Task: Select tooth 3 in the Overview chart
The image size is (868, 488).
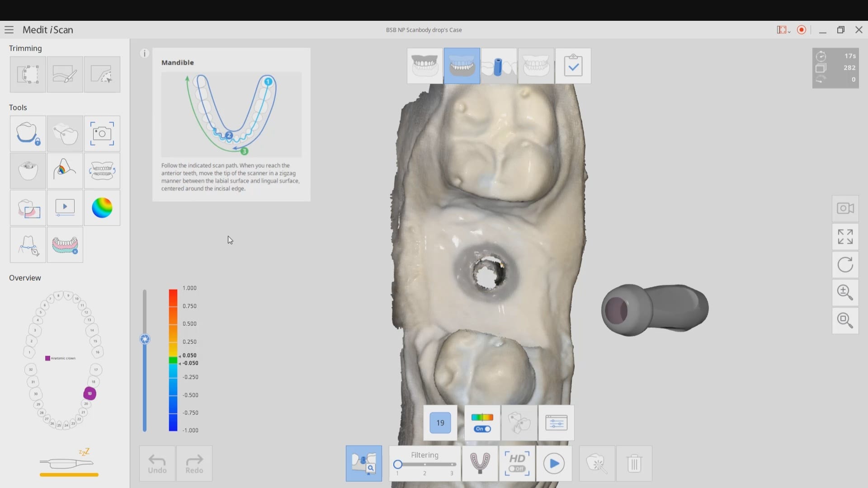Action: pos(35,330)
